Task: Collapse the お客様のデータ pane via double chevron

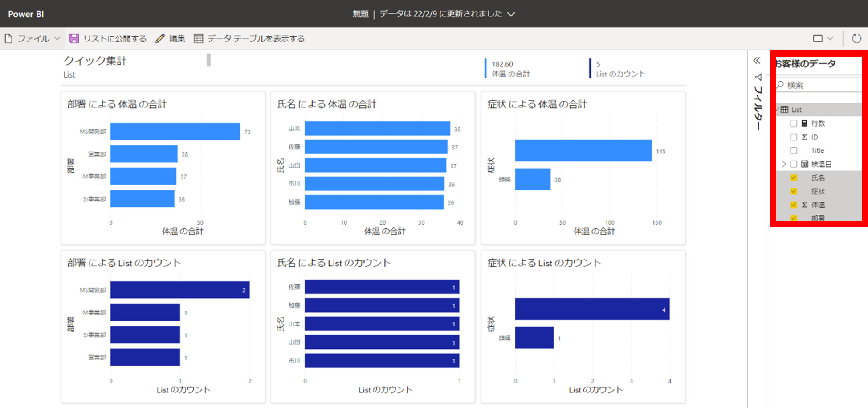Action: pyautogui.click(x=756, y=60)
